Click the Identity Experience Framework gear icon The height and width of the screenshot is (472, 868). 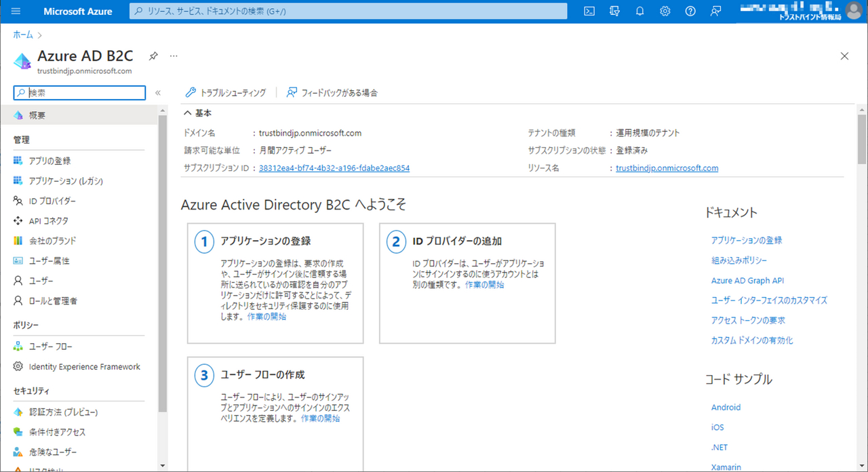coord(18,367)
